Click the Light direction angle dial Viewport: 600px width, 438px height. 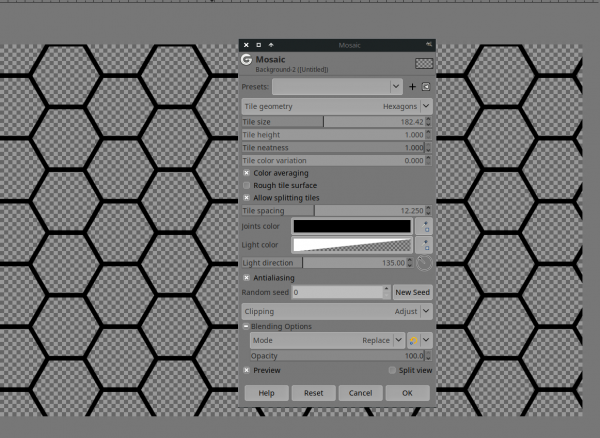click(x=424, y=263)
